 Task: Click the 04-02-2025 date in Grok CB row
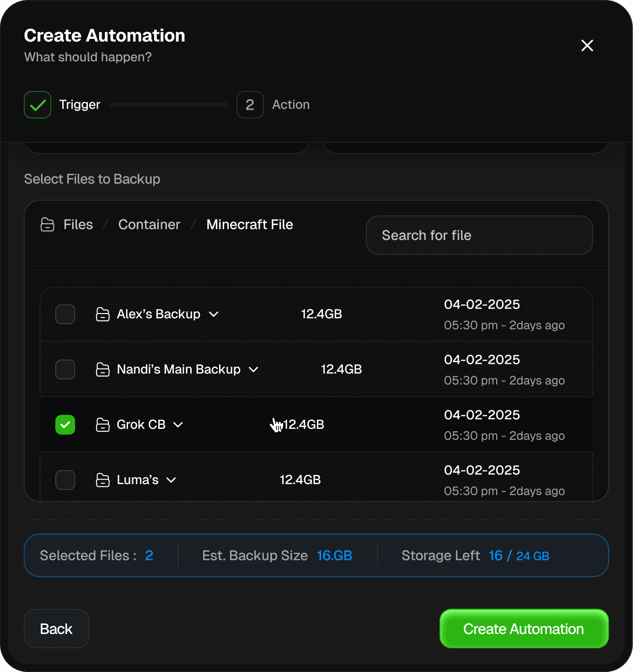pyautogui.click(x=482, y=415)
